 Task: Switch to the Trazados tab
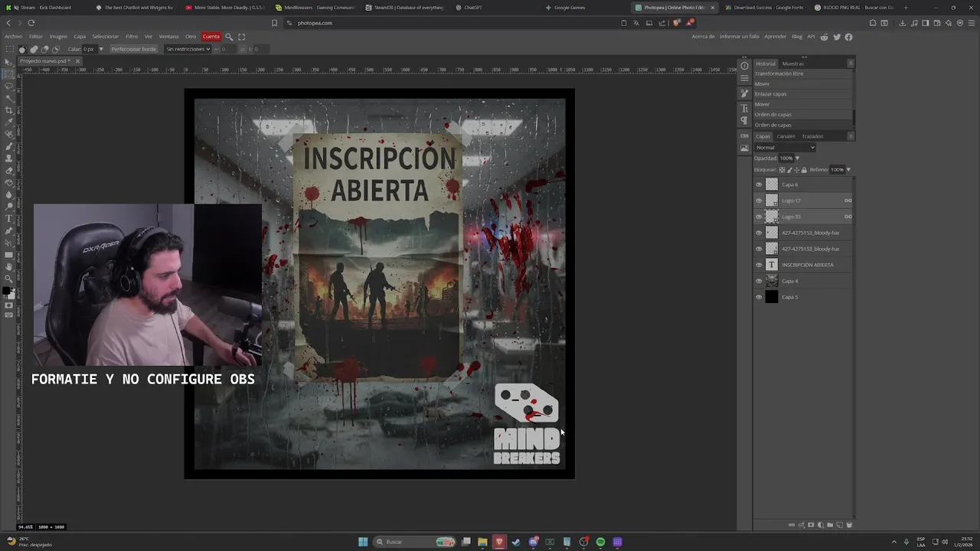[x=812, y=136]
